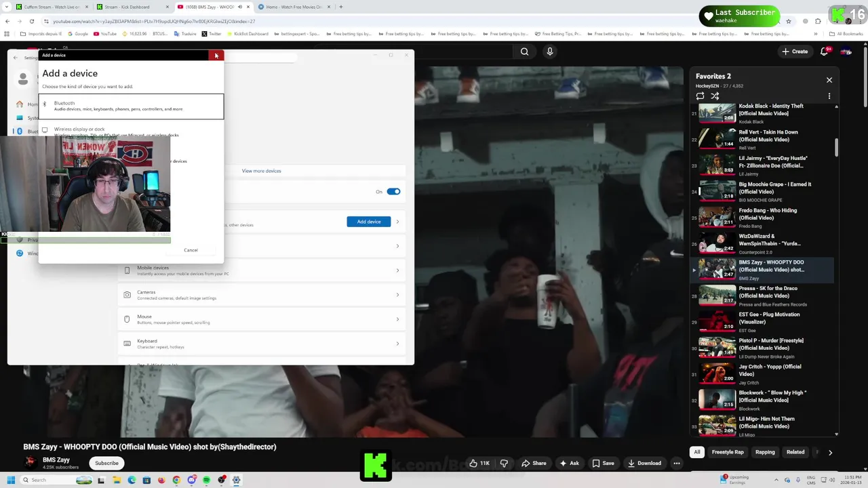Image resolution: width=868 pixels, height=488 pixels.
Task: Open Windows Start menu
Action: (11, 480)
